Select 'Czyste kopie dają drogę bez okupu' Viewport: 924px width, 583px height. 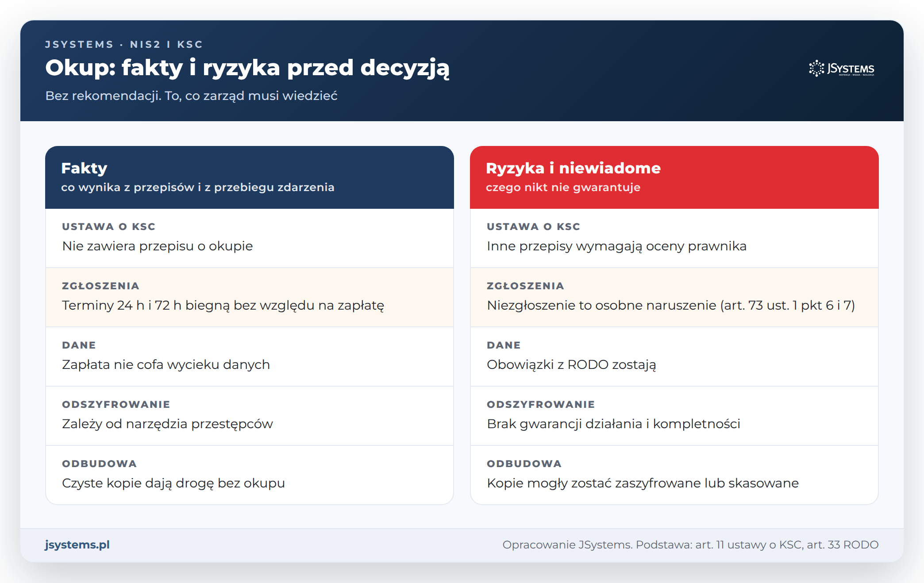point(173,483)
